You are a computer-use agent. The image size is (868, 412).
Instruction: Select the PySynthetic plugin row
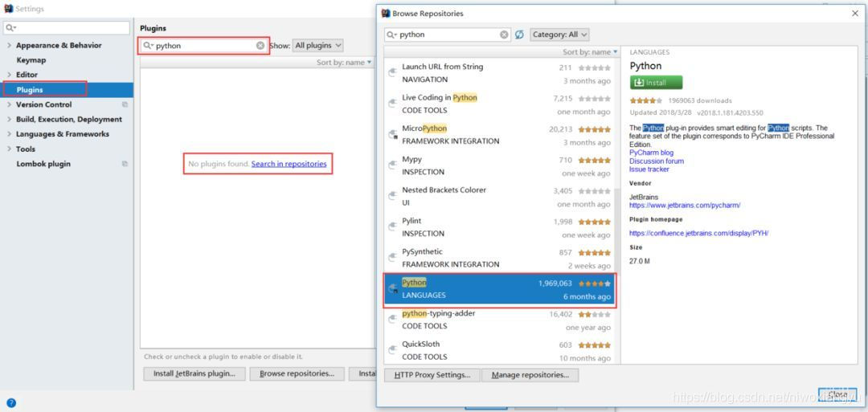tap(499, 259)
